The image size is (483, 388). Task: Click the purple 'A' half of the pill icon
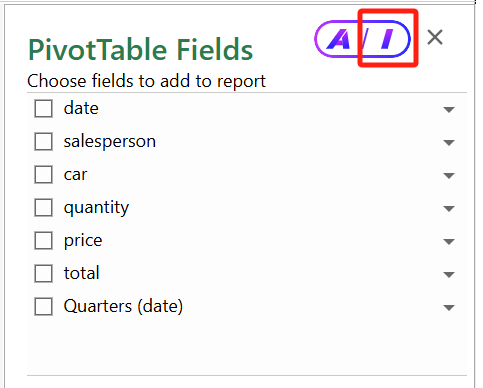337,39
